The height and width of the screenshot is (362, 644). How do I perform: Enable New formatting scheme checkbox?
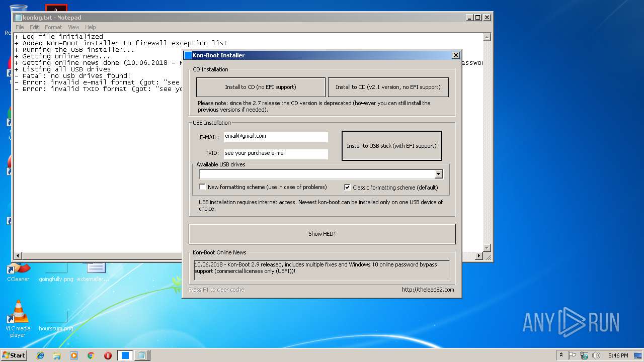tap(203, 187)
